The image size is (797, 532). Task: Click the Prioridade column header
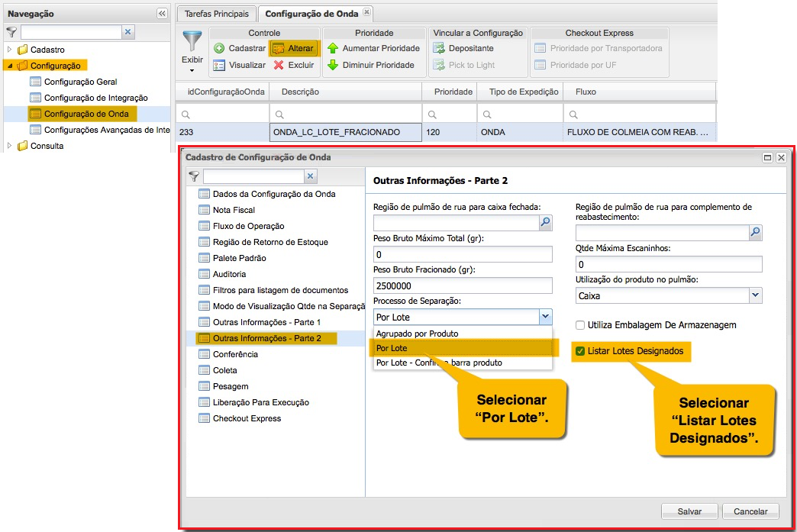pyautogui.click(x=450, y=92)
